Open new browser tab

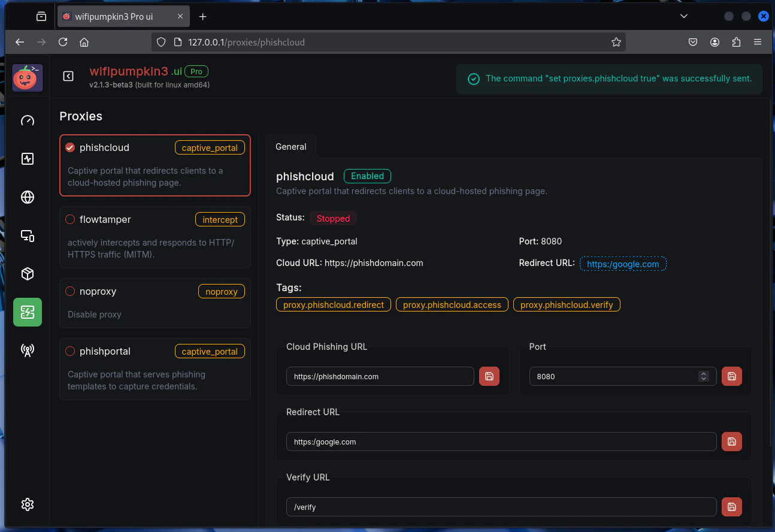(202, 17)
